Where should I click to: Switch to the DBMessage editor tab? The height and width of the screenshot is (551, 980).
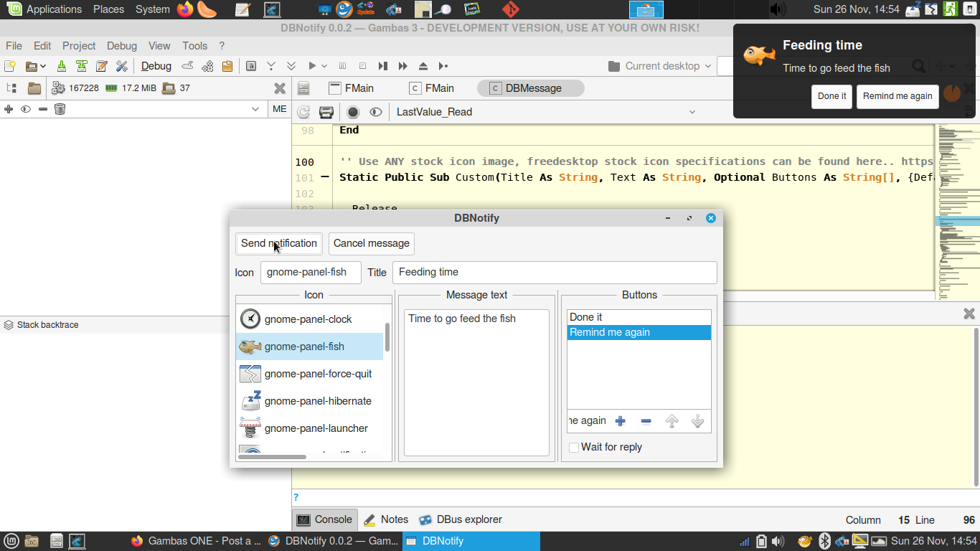pos(531,88)
